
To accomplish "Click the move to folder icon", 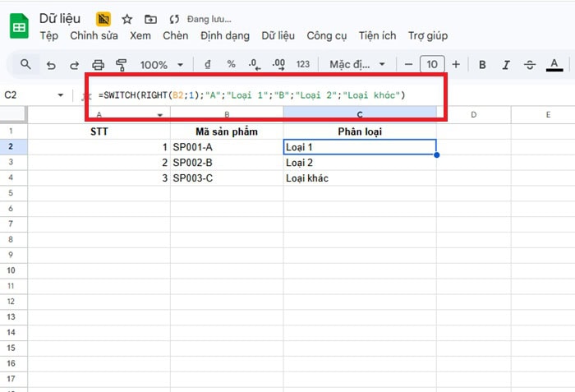I will (x=149, y=19).
